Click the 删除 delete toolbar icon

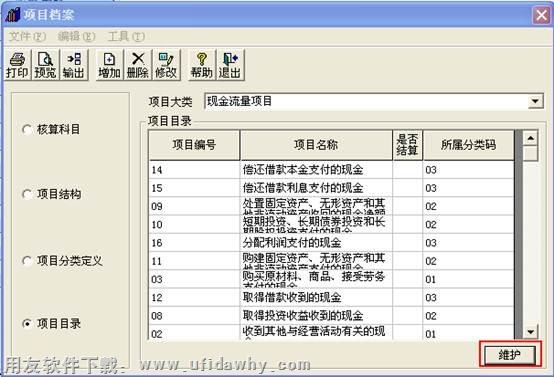[137, 65]
